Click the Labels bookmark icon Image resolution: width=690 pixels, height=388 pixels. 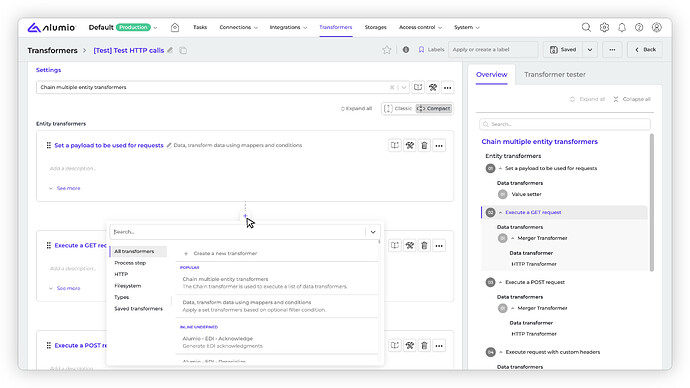tap(421, 50)
